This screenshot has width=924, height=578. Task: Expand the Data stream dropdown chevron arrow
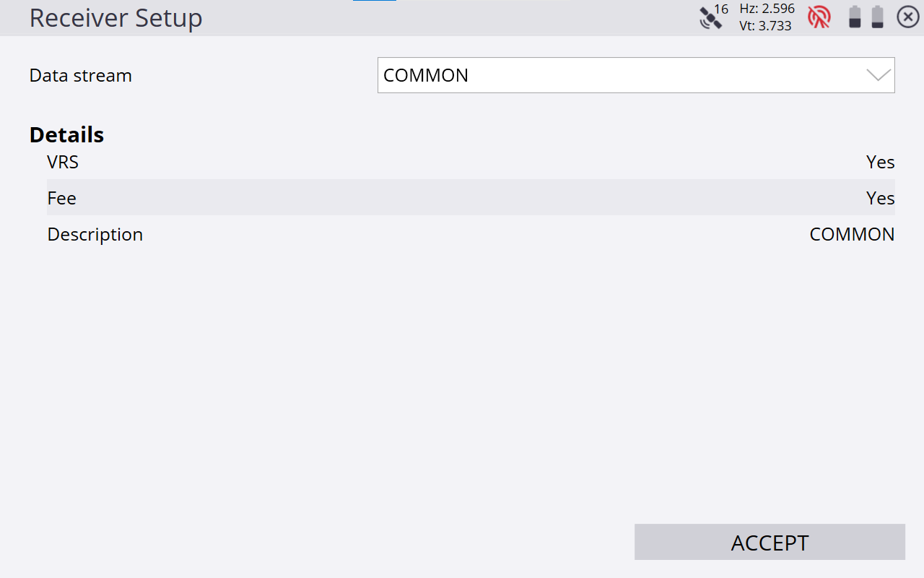tap(879, 75)
